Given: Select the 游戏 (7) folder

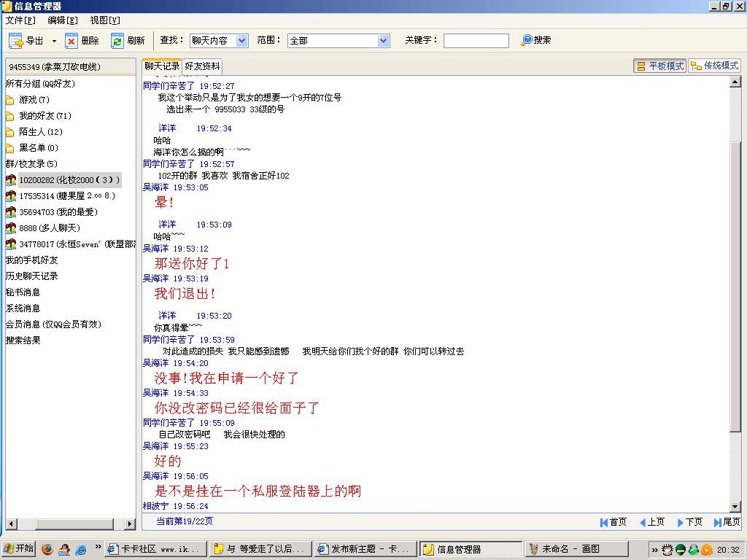Looking at the screenshot, I should pyautogui.click(x=34, y=99).
